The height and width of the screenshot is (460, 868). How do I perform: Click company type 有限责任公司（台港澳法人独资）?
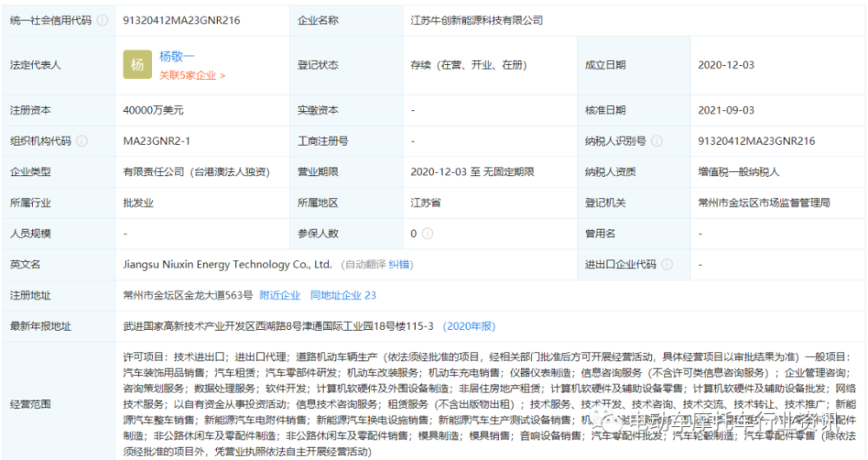tap(196, 172)
